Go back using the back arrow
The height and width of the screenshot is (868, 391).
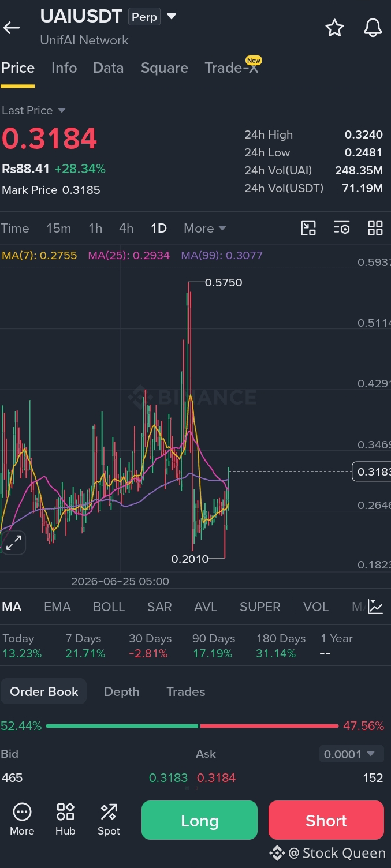(x=12, y=27)
